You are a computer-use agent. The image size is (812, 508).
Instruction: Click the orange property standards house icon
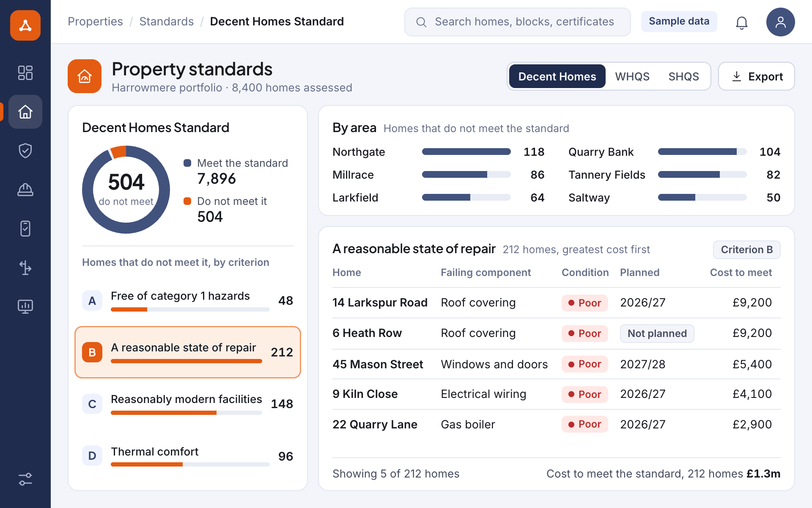[85, 76]
